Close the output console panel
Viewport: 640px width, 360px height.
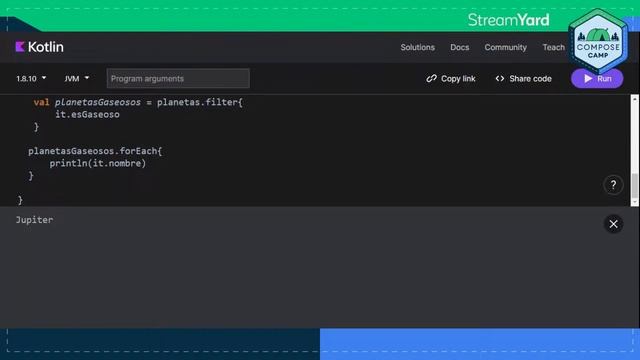tap(613, 224)
